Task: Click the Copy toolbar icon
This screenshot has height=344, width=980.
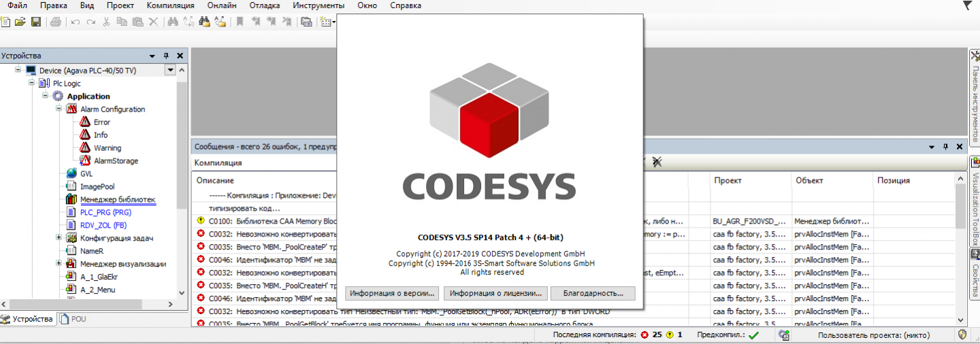Action: pos(122,22)
